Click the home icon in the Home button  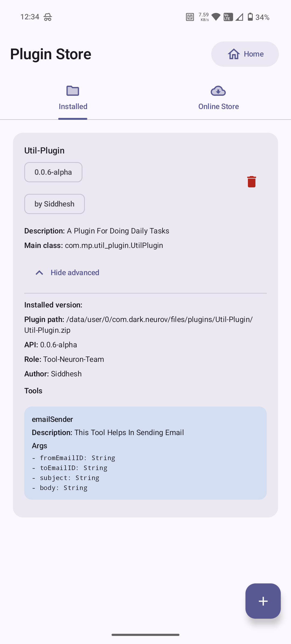pyautogui.click(x=234, y=54)
